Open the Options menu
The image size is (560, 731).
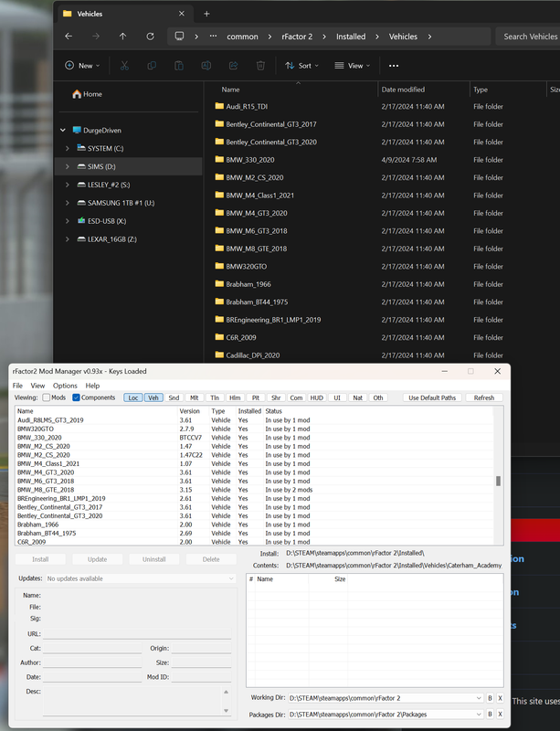65,386
